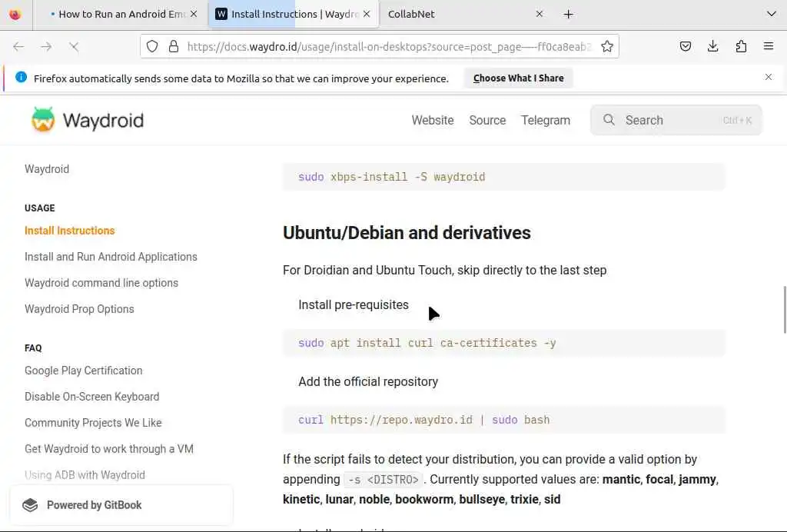Open Google Play Certification FAQ

pyautogui.click(x=83, y=371)
